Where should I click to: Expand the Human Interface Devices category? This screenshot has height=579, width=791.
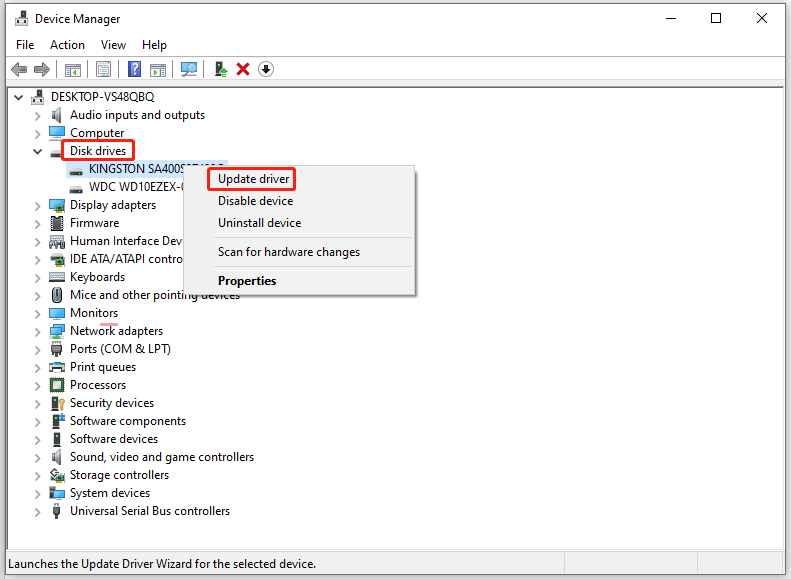(37, 242)
